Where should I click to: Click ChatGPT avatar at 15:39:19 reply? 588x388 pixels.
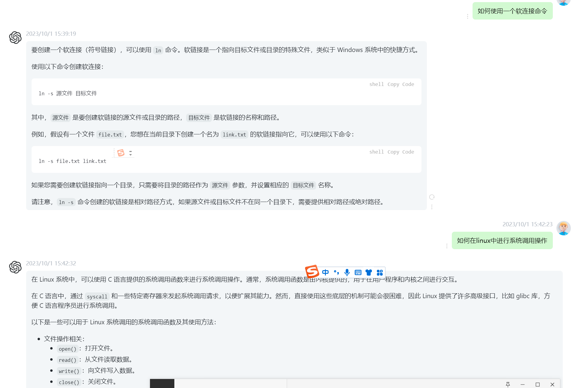pyautogui.click(x=15, y=38)
